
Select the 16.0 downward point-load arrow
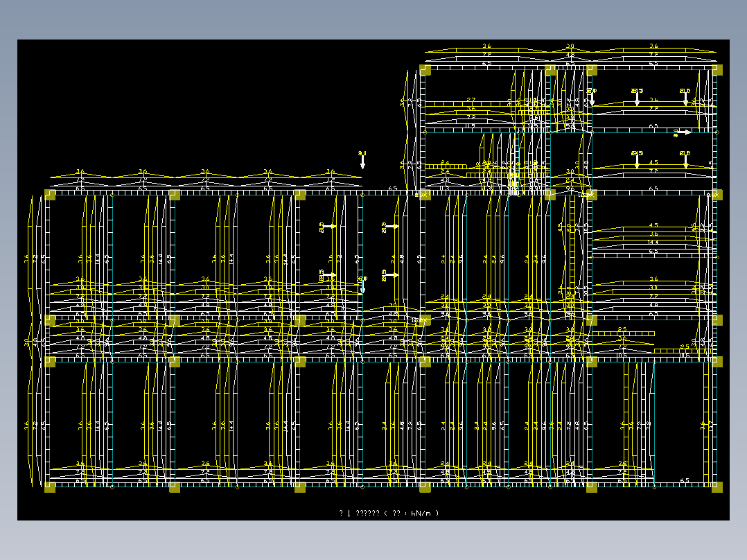point(592,97)
